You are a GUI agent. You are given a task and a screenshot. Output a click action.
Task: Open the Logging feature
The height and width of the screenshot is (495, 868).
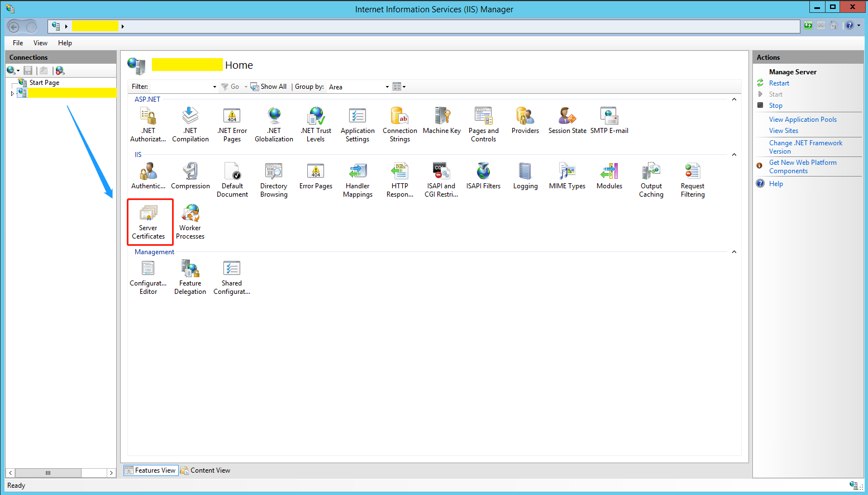(525, 176)
